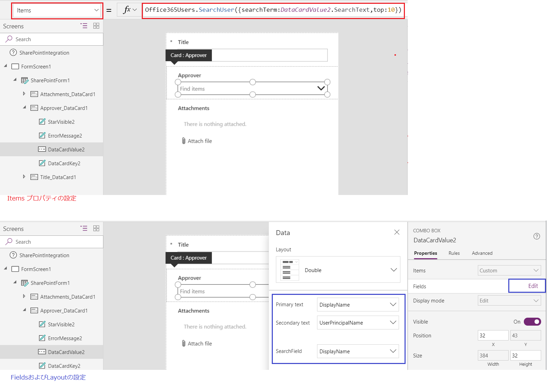Select StarVisible2 in top tree
The height and width of the screenshot is (392, 547).
tap(61, 122)
